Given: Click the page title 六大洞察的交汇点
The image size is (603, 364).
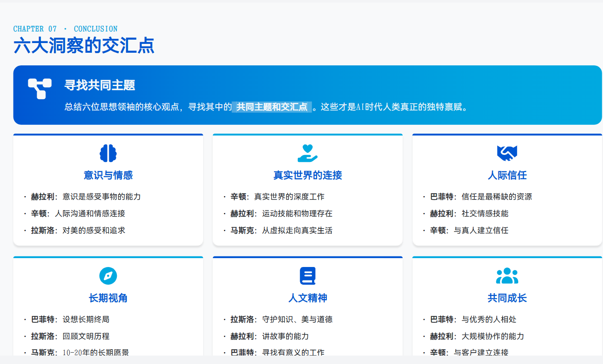Looking at the screenshot, I should (x=84, y=46).
